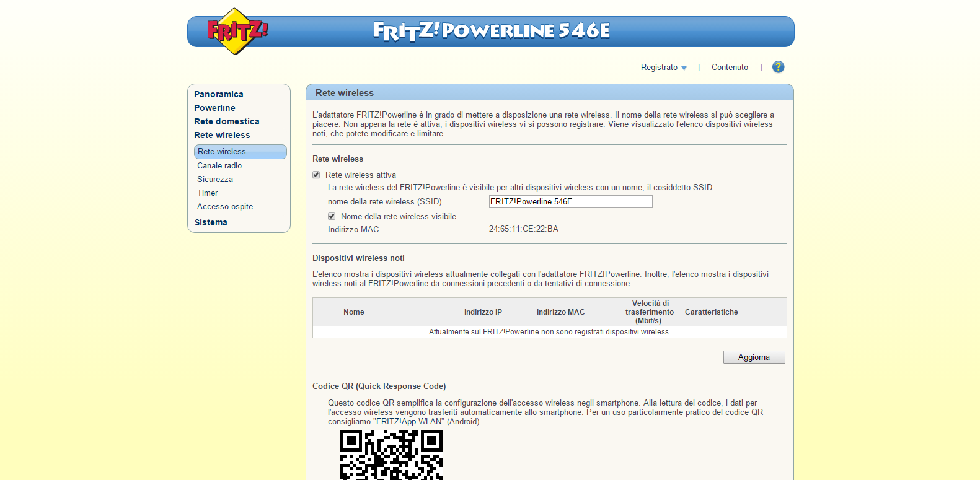Click the SSID name input field
This screenshot has width=980, height=480.
570,202
